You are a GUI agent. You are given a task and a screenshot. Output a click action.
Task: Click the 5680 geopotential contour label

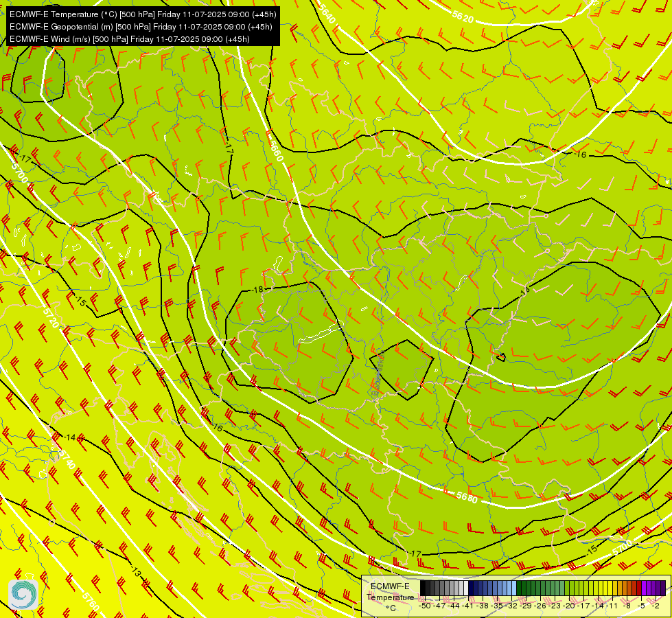pyautogui.click(x=467, y=497)
